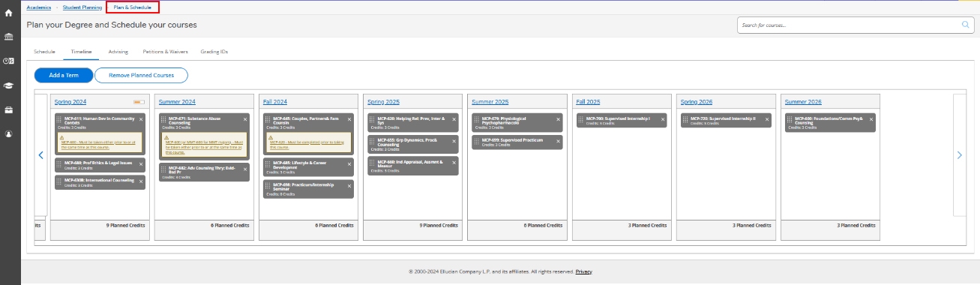Image resolution: width=980 pixels, height=285 pixels.
Task: Remove MCP-671 Substance Abuse Counseling course
Action: tap(245, 118)
